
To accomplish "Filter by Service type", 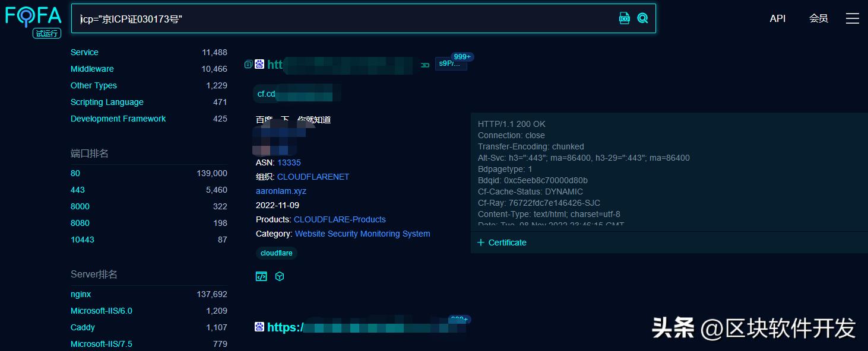I will [x=84, y=52].
